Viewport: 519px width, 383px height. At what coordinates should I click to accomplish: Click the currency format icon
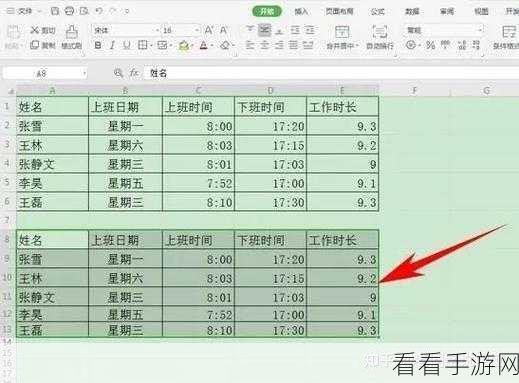pyautogui.click(x=411, y=45)
